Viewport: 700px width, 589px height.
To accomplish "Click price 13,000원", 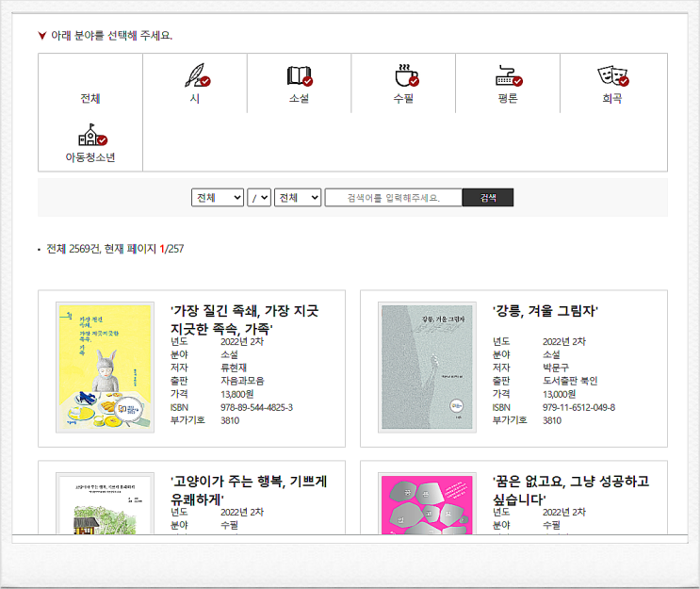I will tap(559, 394).
